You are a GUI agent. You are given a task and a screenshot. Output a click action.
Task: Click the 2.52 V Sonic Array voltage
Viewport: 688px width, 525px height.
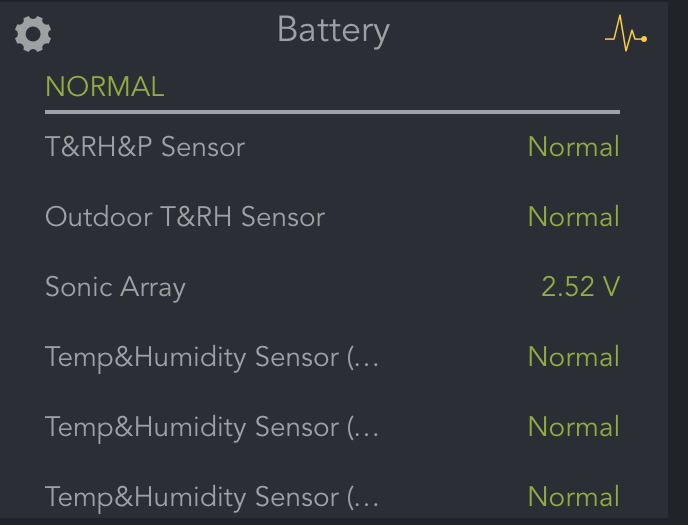coord(580,287)
